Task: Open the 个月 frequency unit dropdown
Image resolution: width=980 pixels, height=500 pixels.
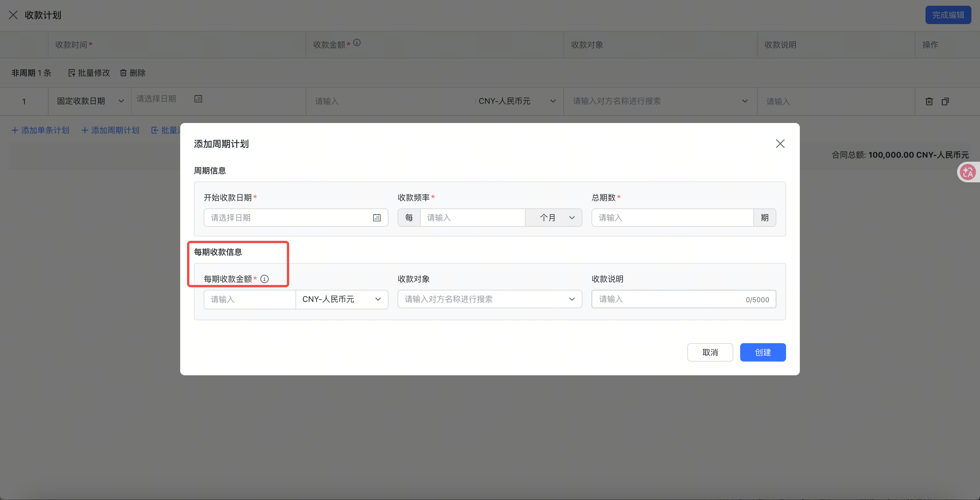Action: pos(553,218)
